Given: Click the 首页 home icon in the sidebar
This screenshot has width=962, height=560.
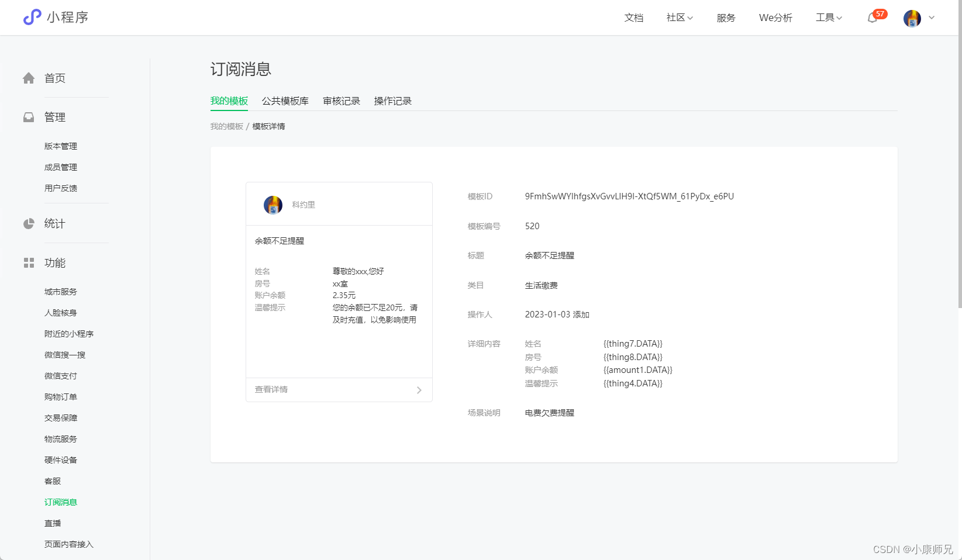Looking at the screenshot, I should click(x=29, y=78).
